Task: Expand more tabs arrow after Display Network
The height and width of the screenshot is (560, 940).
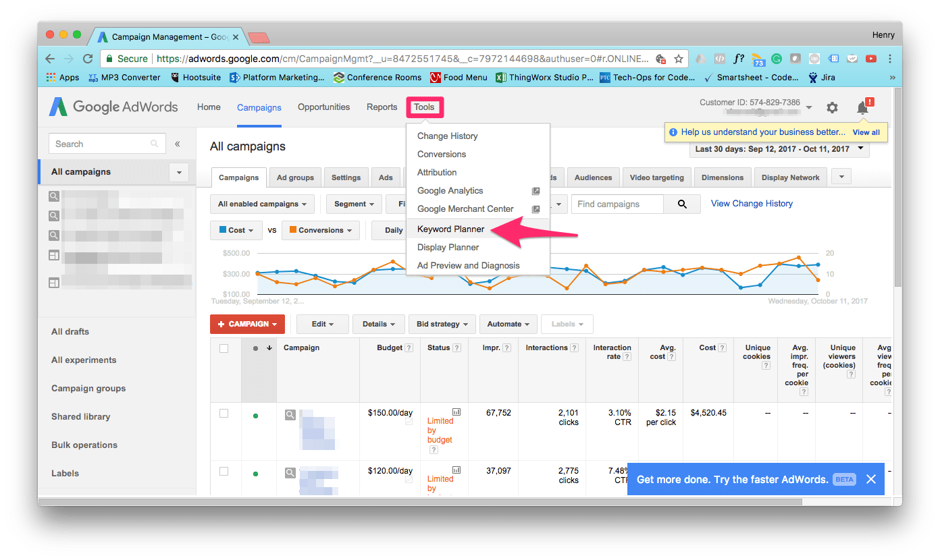Action: click(x=841, y=177)
